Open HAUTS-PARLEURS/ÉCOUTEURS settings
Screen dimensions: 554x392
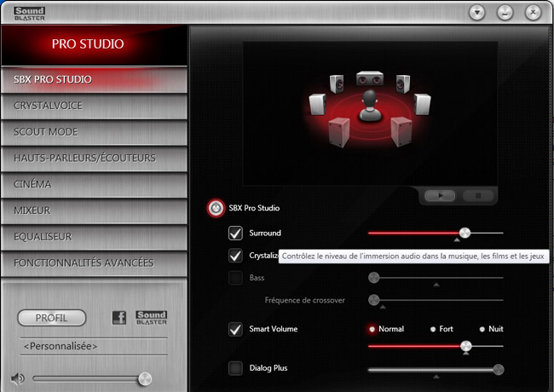pos(94,159)
